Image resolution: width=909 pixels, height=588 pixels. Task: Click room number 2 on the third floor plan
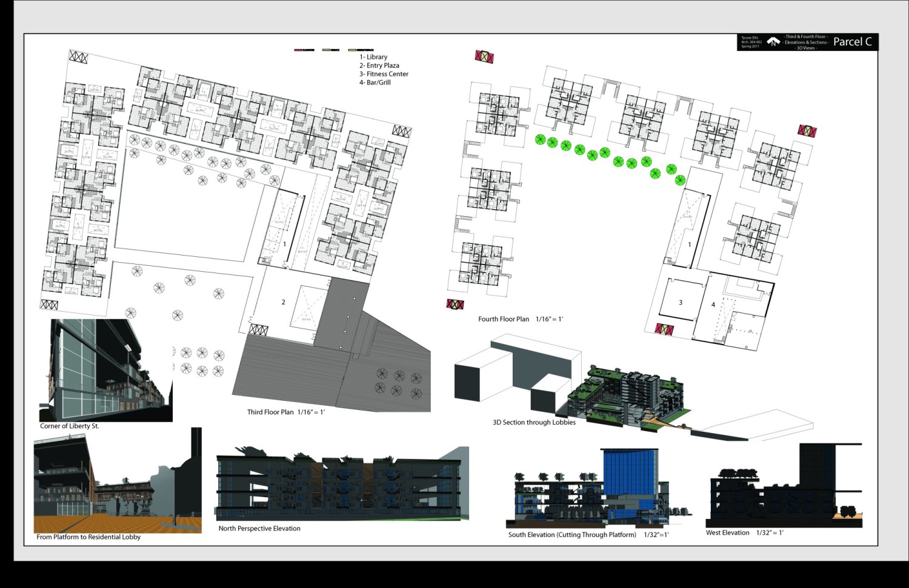click(283, 302)
